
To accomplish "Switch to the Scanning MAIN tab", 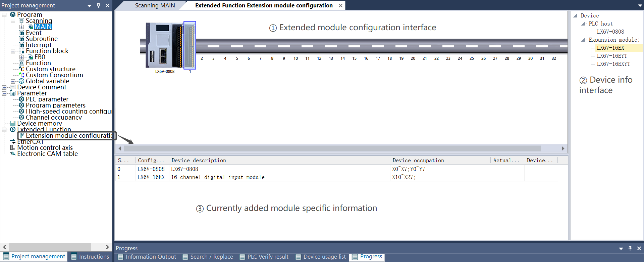I will [155, 5].
